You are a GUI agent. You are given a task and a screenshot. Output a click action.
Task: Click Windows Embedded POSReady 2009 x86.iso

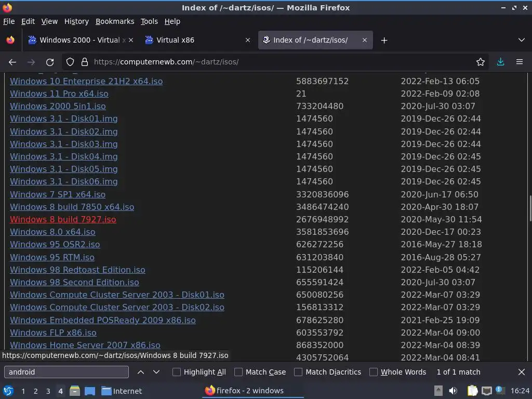[x=103, y=320]
